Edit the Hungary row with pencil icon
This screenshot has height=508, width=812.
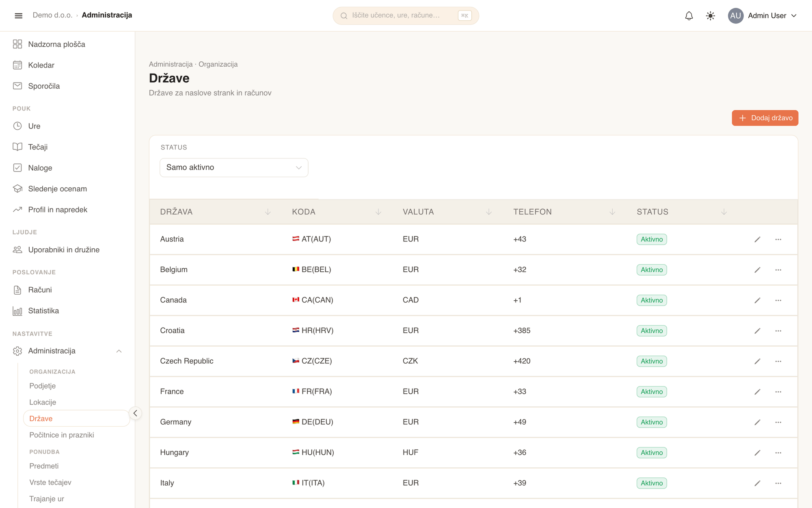tap(757, 453)
